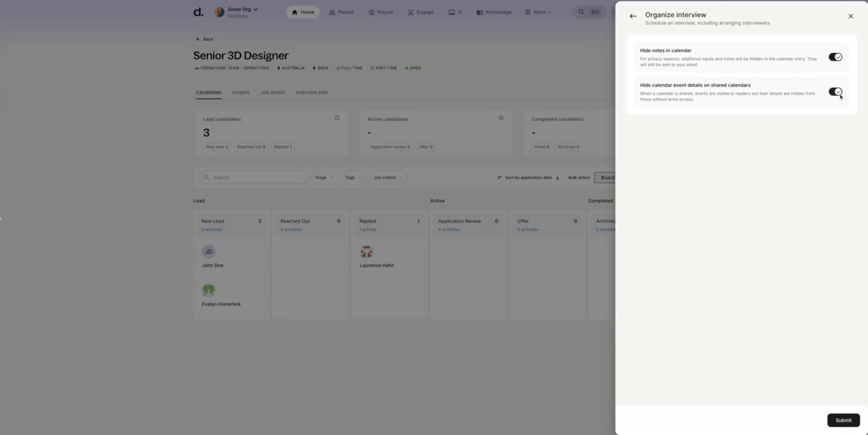Click the Back link above job title
The image size is (868, 435).
[204, 39]
